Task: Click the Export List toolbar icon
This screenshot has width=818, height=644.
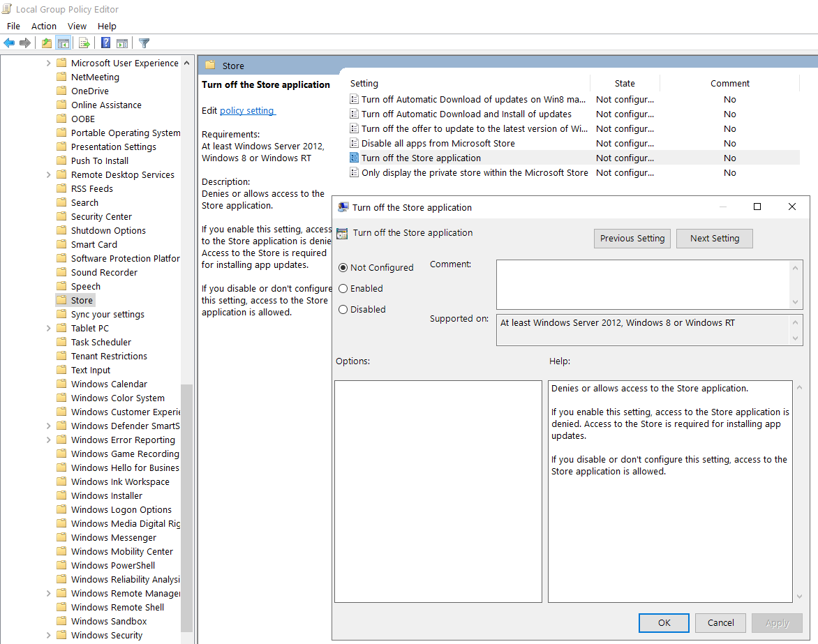Action: pyautogui.click(x=84, y=43)
